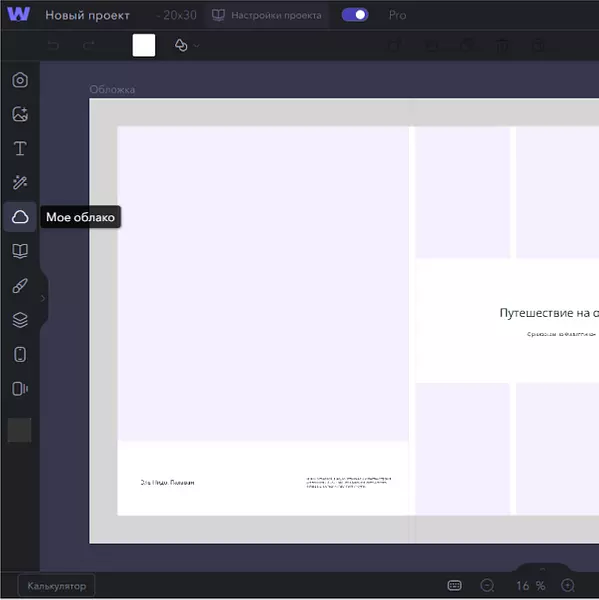Image resolution: width=599 pixels, height=600 pixels.
Task: Click the Pro label
Action: click(397, 15)
